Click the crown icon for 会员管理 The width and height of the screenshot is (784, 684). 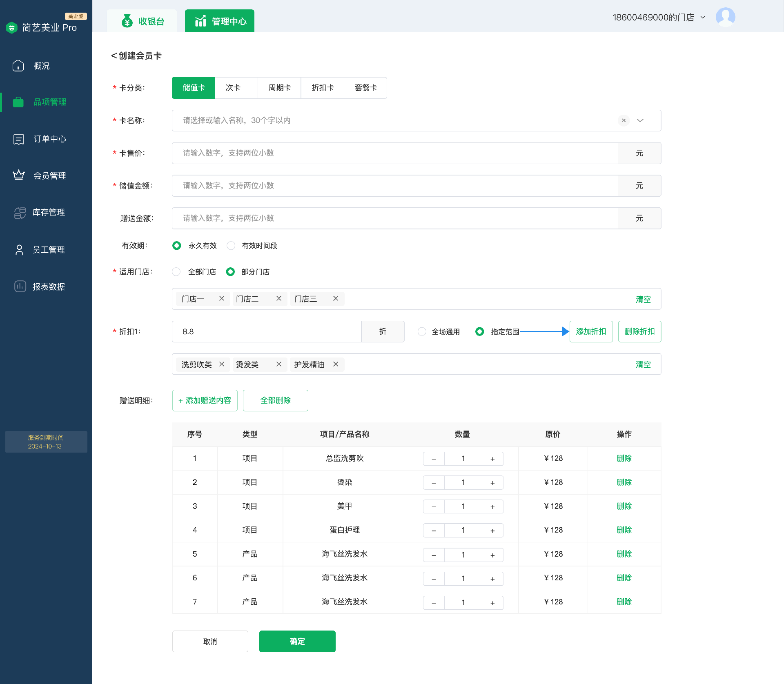tap(19, 175)
